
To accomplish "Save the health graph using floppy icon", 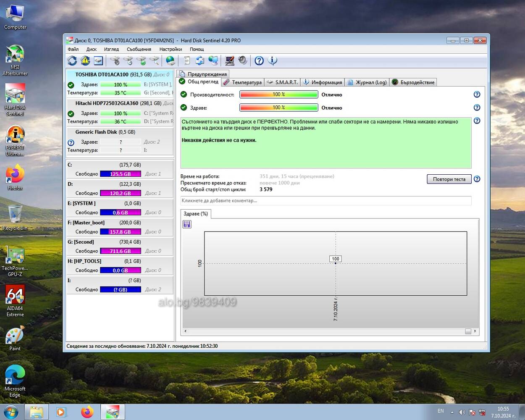I will coord(187,224).
